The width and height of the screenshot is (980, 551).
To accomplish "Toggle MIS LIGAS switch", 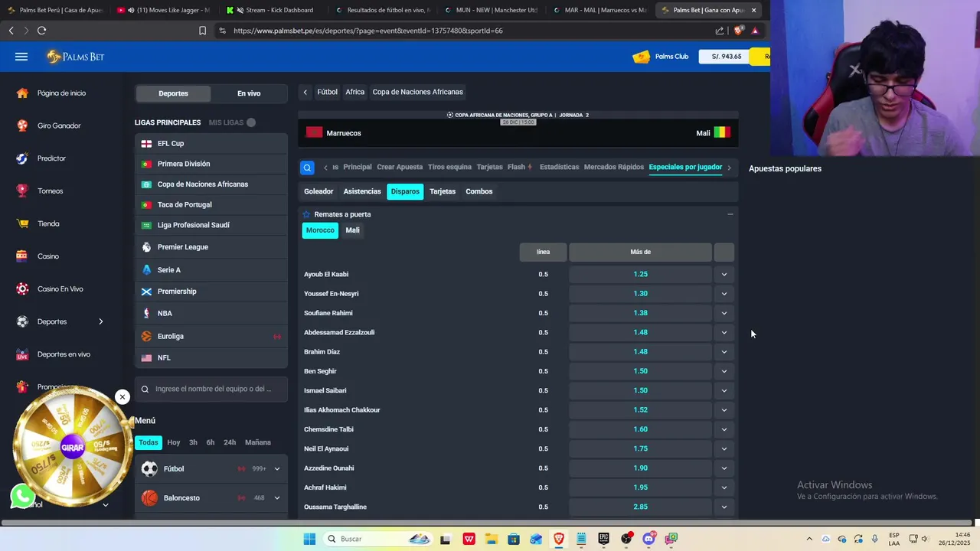I will (251, 122).
